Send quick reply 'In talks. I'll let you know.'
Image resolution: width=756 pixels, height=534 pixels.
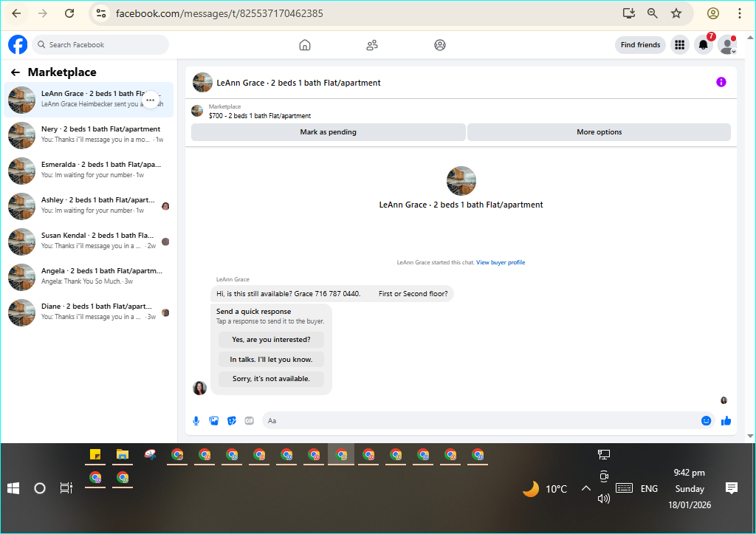click(271, 360)
